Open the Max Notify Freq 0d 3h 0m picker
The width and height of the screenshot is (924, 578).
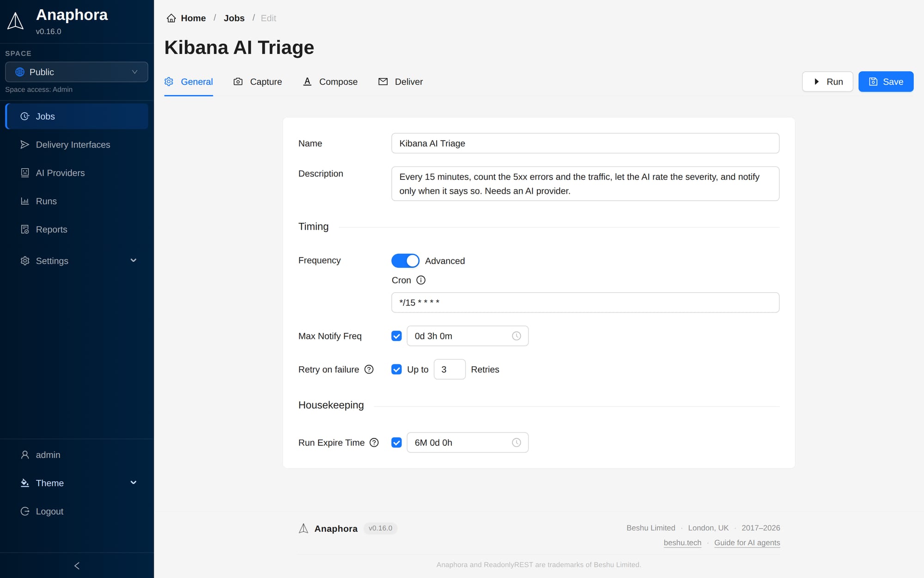coord(468,336)
